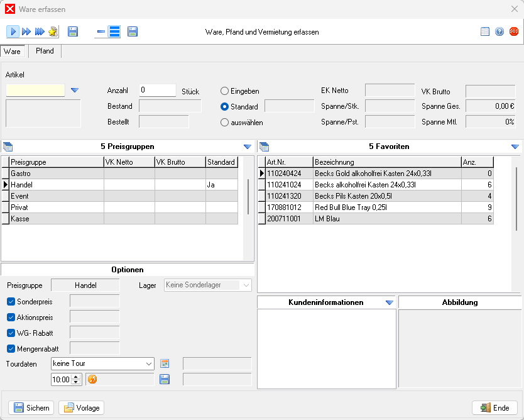Expand the Preisgruppen header dropdown arrow
This screenshot has height=420, width=524.
point(247,146)
